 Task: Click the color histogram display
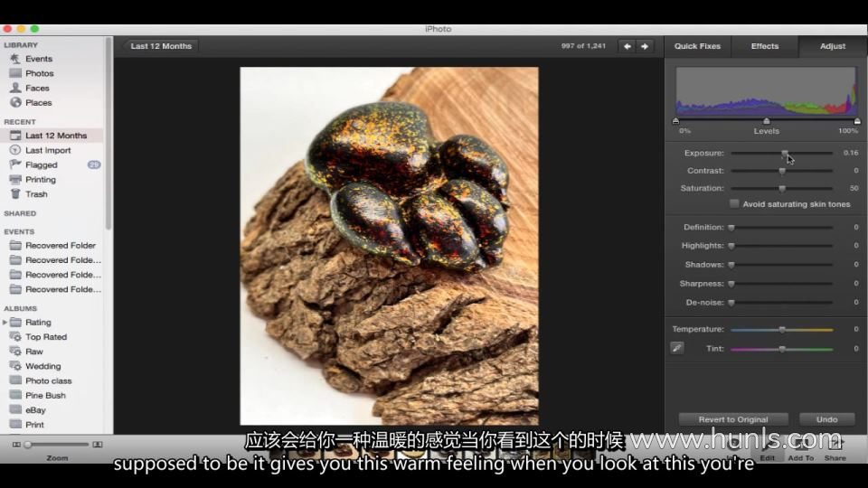pos(766,91)
